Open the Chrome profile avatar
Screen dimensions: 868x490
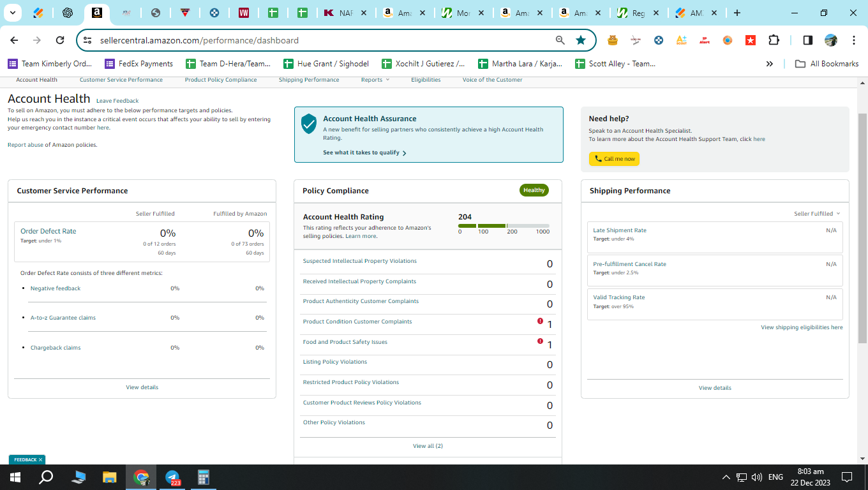point(831,40)
